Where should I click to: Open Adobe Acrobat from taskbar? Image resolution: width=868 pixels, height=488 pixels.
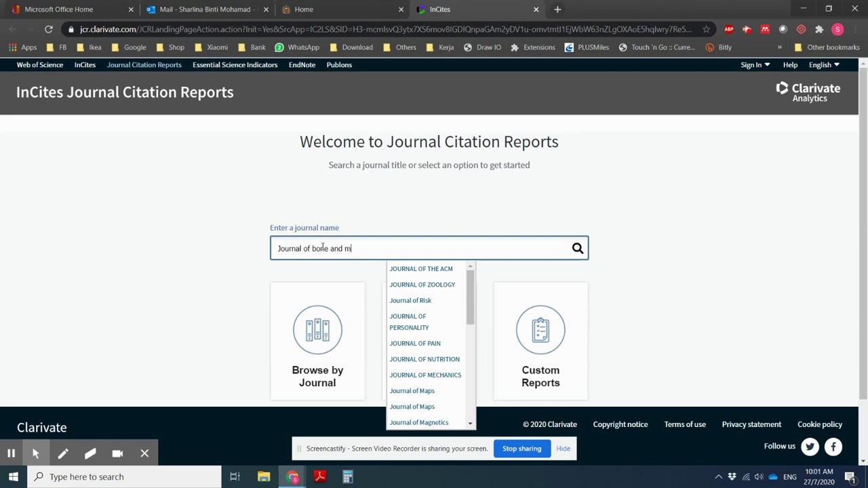[320, 476]
